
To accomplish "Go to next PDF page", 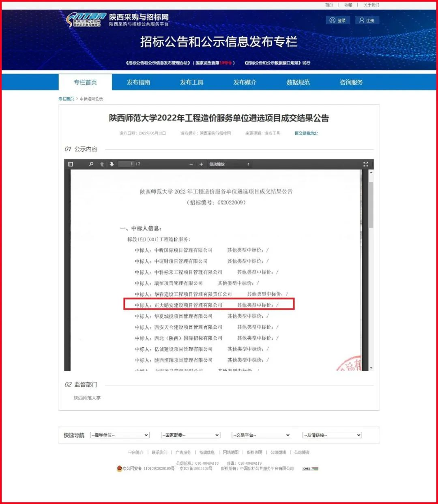I will (112, 164).
